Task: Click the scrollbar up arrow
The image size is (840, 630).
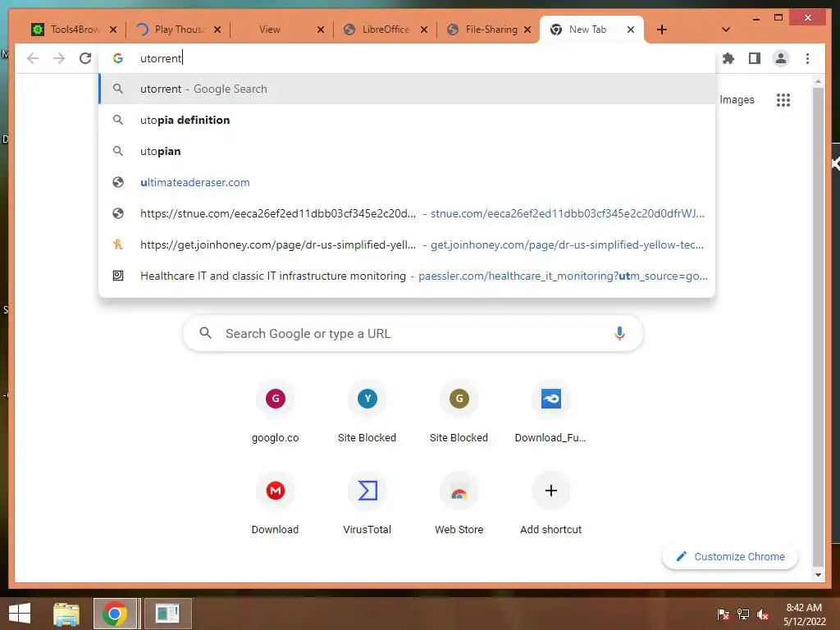Action: (818, 81)
